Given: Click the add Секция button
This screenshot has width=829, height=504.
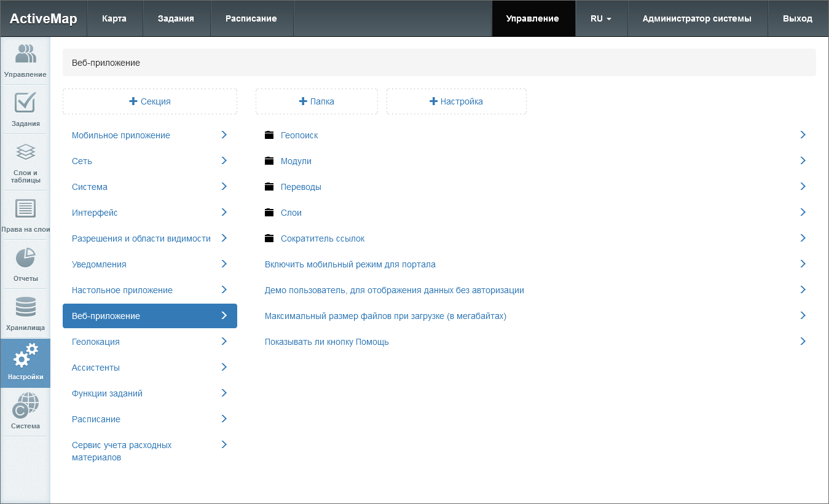Looking at the screenshot, I should coord(150,101).
